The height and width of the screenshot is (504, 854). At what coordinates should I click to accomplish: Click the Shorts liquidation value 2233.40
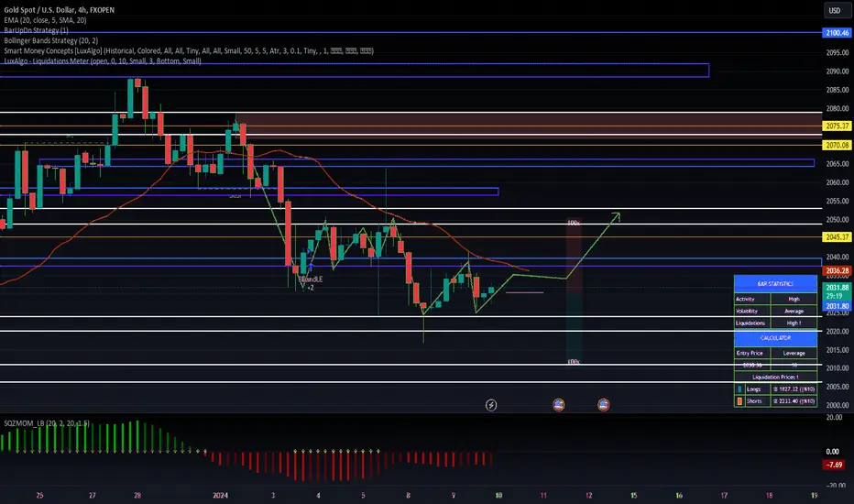794,401
